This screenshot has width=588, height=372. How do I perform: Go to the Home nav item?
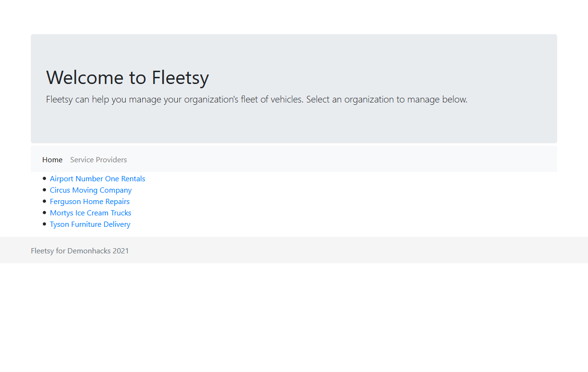[x=52, y=160]
